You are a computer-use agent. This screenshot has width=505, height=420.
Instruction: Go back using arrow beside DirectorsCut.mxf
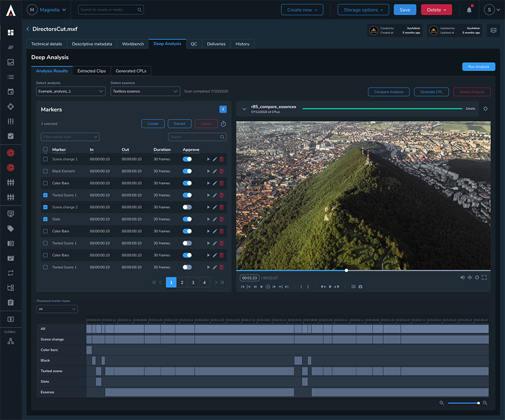click(x=28, y=29)
